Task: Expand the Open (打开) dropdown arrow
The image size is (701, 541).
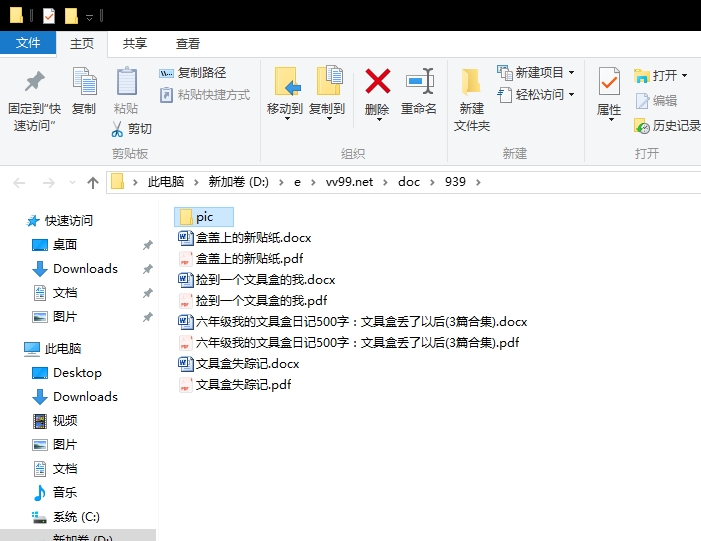Action: [x=684, y=76]
